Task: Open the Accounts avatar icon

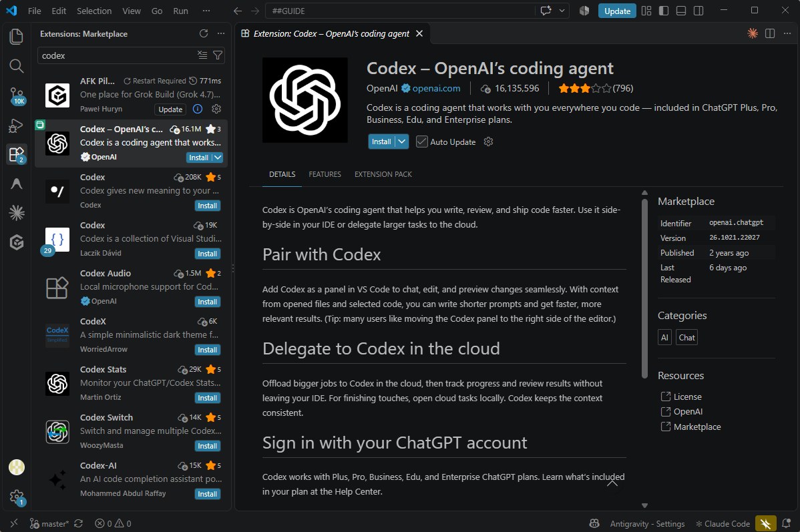Action: click(16, 467)
